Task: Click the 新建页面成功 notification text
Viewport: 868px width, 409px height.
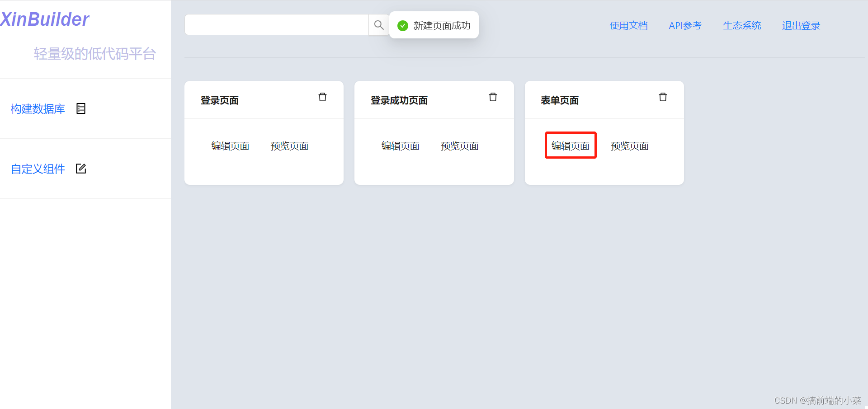Action: pos(442,26)
